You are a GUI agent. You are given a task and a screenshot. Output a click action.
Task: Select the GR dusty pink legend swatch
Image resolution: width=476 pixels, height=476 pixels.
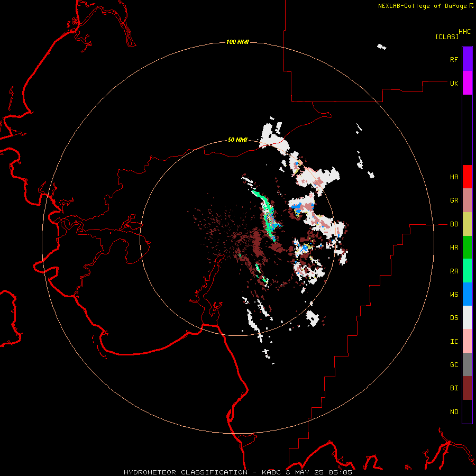[x=467, y=200]
